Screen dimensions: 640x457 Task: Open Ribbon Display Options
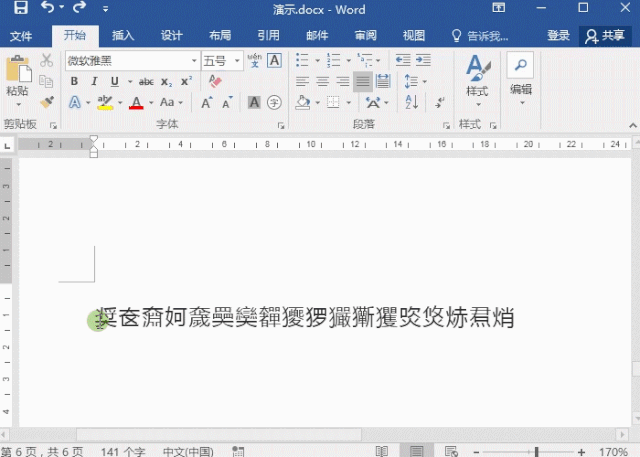coord(498,8)
